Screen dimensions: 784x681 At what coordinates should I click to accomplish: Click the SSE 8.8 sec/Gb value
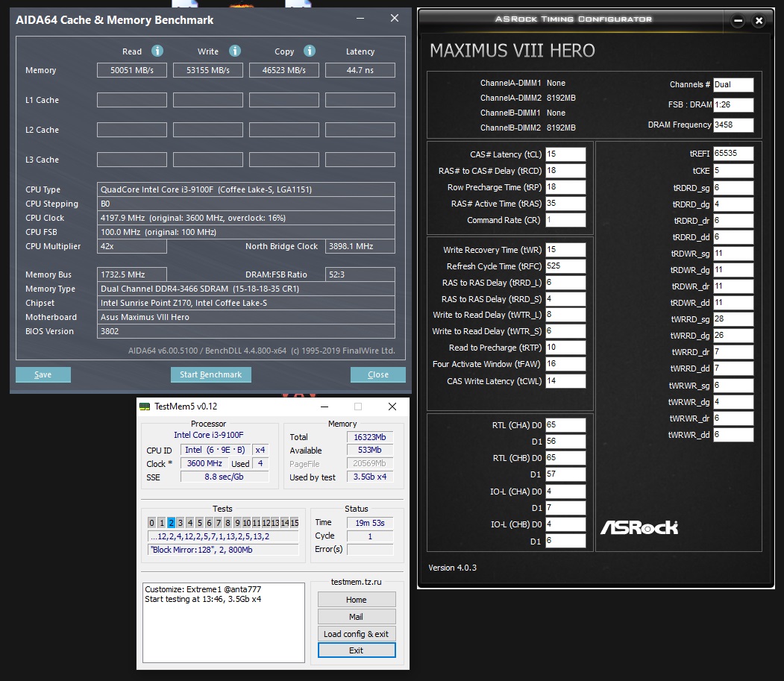[224, 477]
